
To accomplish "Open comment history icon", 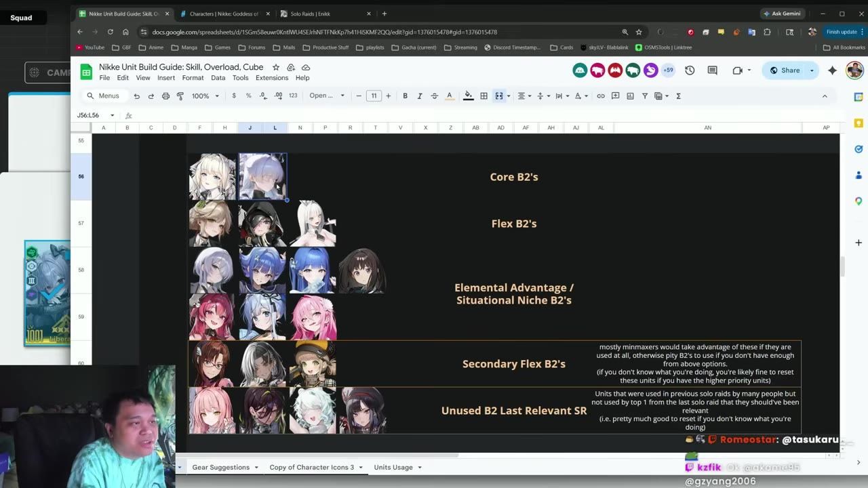I will (712, 70).
